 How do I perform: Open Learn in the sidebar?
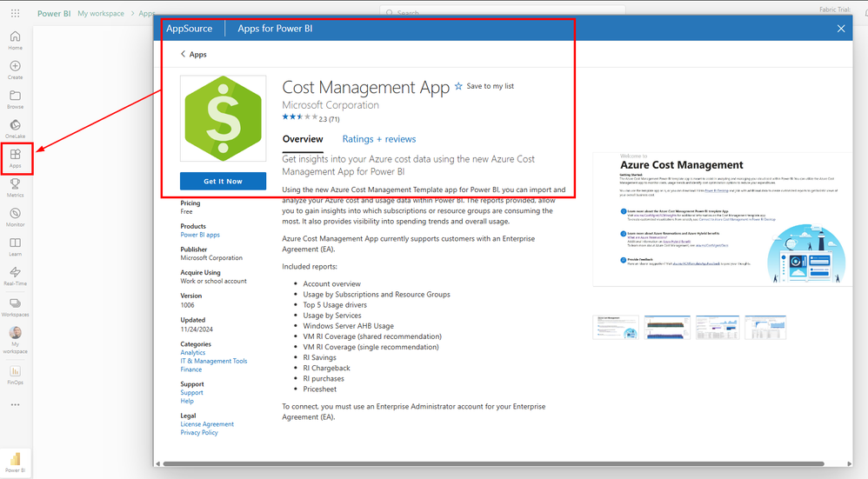15,247
